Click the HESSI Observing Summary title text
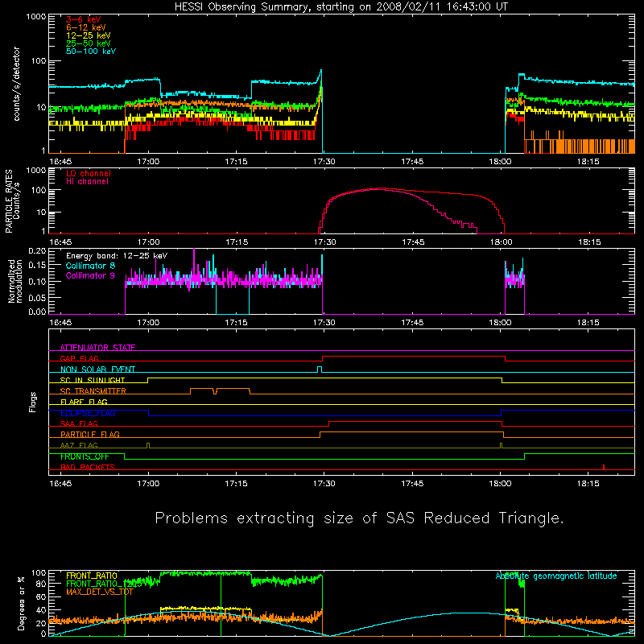 (341, 7)
